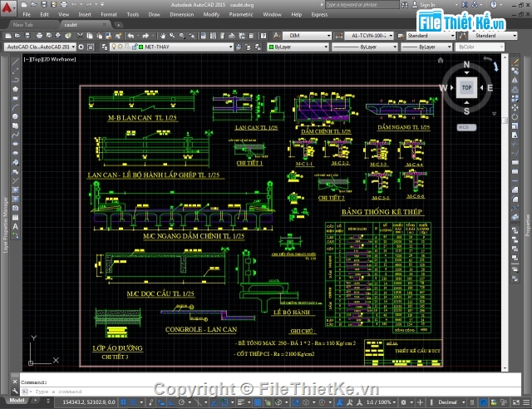Click Sign In to Autodesk account

point(427,5)
